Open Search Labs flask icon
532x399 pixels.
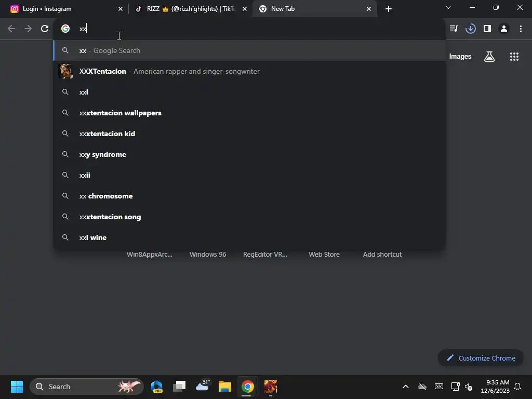click(489, 57)
